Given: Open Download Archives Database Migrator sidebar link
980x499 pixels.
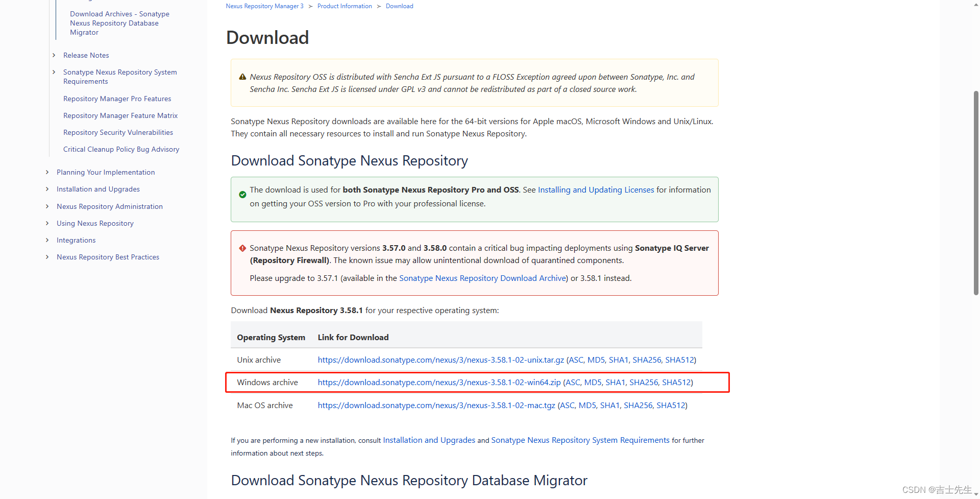Looking at the screenshot, I should point(119,23).
